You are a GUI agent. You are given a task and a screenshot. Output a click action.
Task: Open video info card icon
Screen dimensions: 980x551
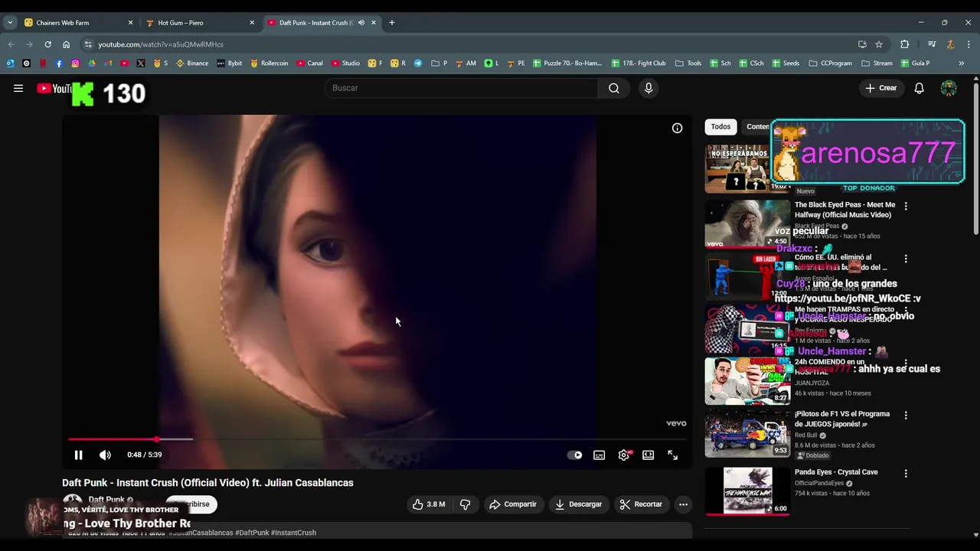(x=677, y=128)
